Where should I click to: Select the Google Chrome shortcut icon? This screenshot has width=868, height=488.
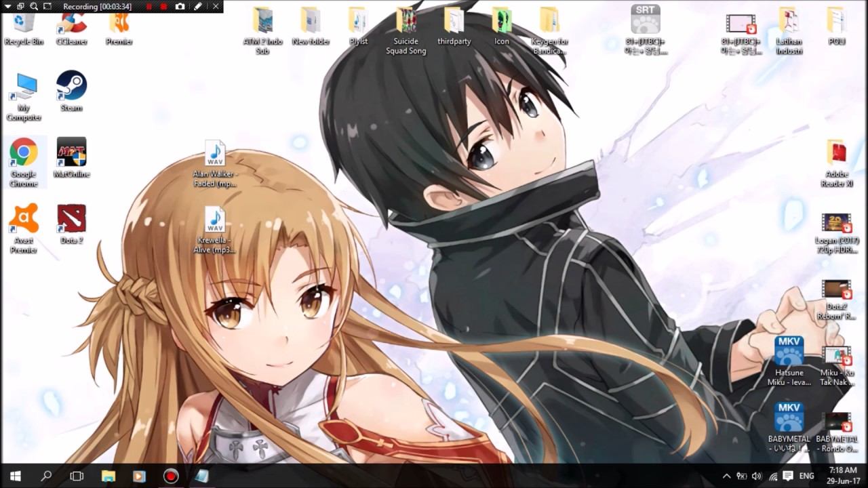coord(24,163)
